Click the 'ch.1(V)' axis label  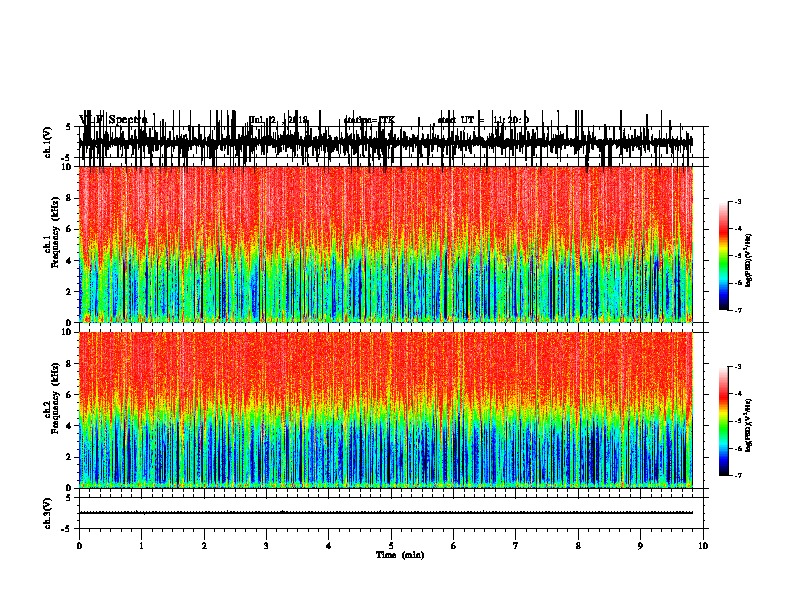coord(47,142)
